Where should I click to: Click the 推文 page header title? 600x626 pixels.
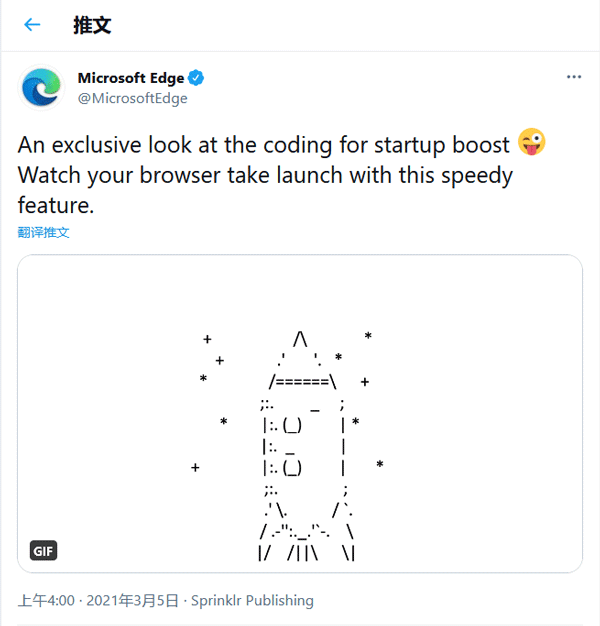pyautogui.click(x=93, y=25)
